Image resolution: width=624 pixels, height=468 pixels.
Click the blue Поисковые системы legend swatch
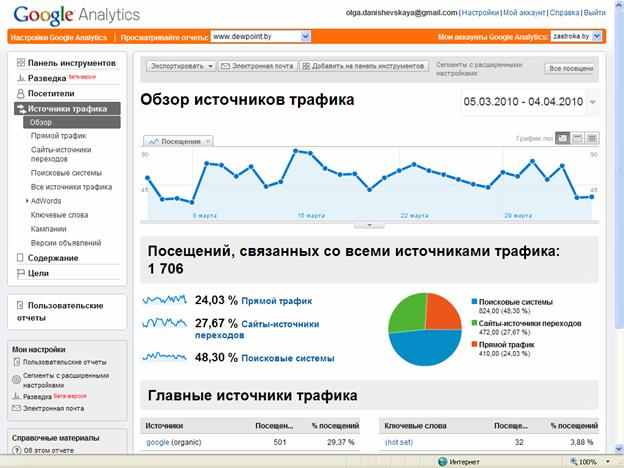[474, 301]
